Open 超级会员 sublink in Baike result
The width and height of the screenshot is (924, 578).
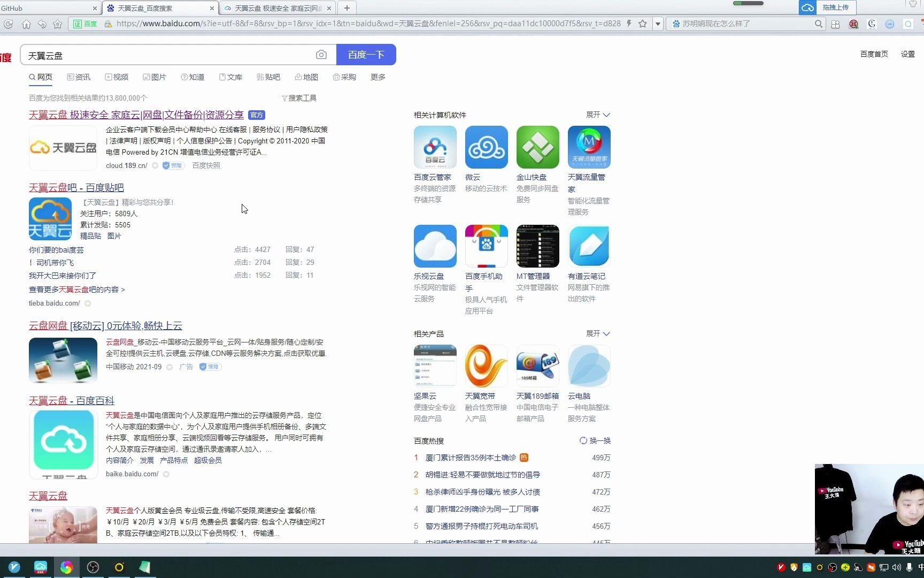pyautogui.click(x=207, y=460)
